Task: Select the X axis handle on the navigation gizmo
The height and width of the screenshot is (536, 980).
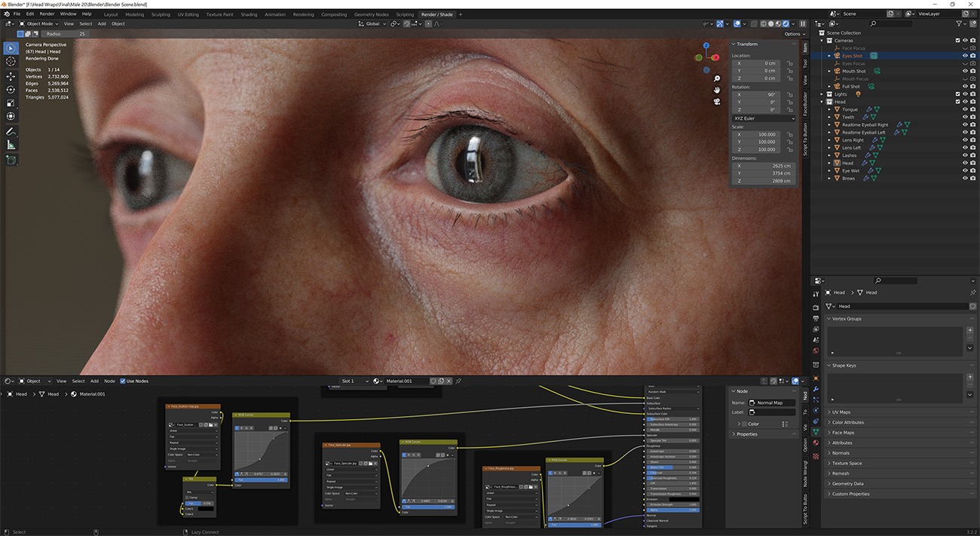Action: click(x=716, y=57)
